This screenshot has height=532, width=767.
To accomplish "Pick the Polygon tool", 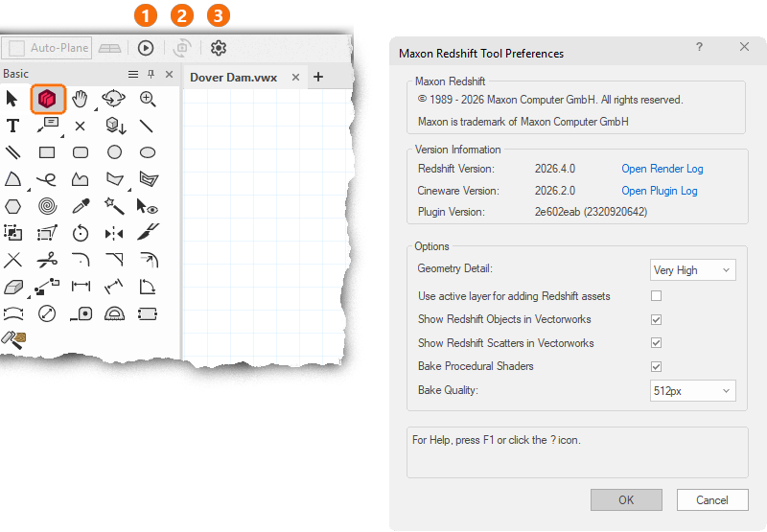I will [x=115, y=179].
